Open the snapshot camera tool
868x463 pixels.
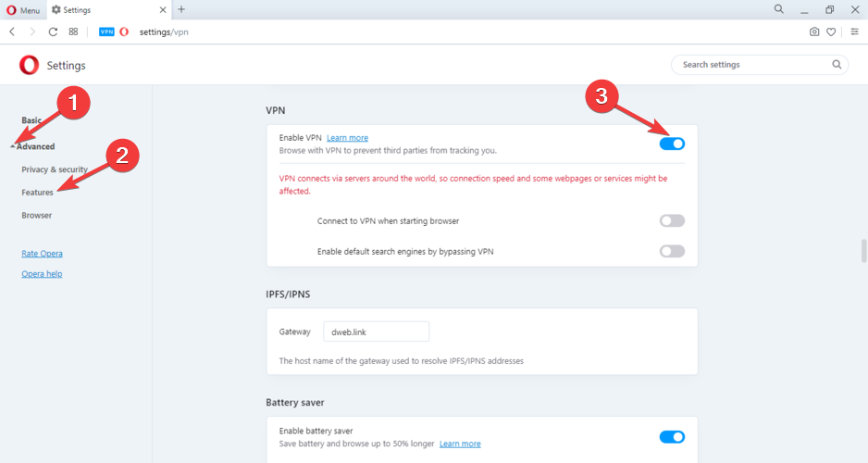point(814,31)
